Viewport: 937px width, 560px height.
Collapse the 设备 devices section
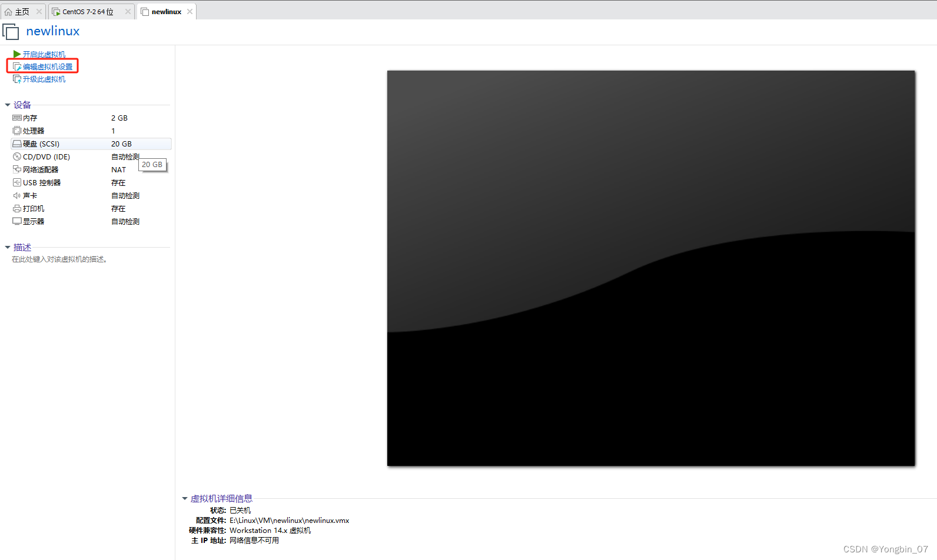pos(8,105)
